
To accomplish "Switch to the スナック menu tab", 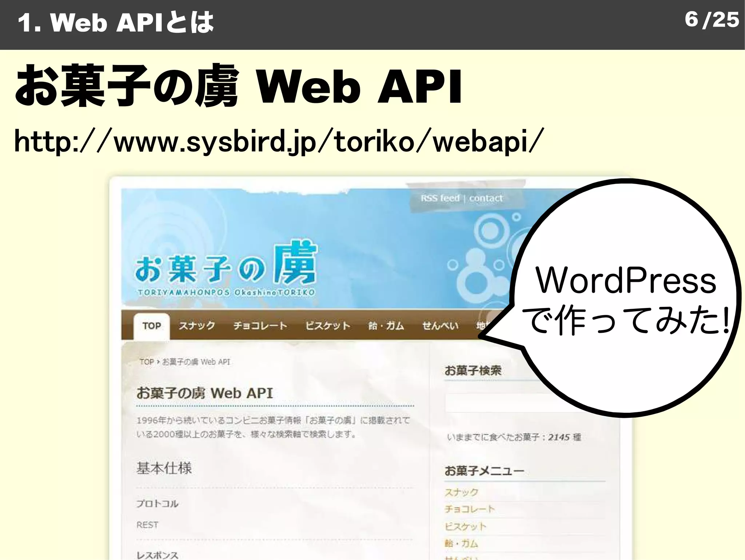I will 197,326.
